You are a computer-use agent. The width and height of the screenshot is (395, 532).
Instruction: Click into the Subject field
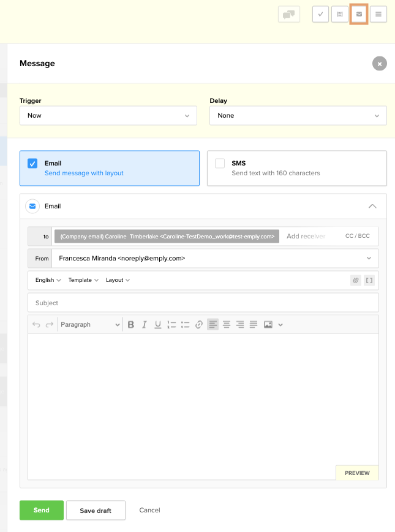pyautogui.click(x=203, y=303)
